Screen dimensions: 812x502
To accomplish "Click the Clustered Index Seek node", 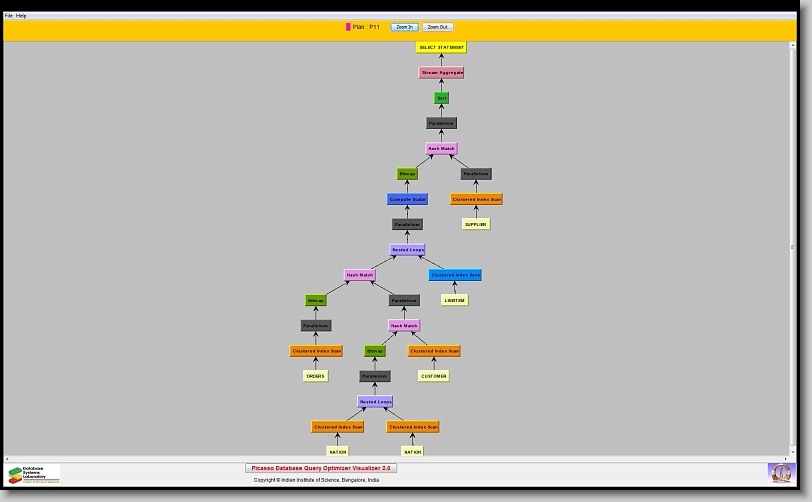I will point(455,275).
